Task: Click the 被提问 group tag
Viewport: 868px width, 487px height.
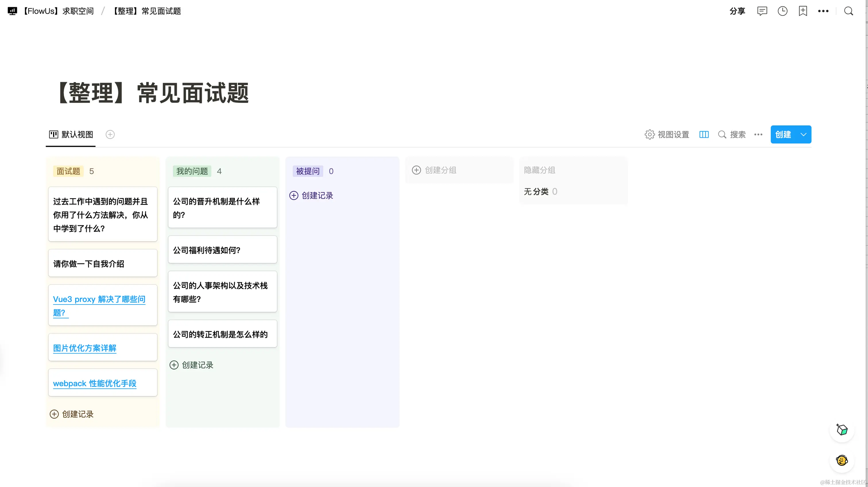Action: coord(308,171)
